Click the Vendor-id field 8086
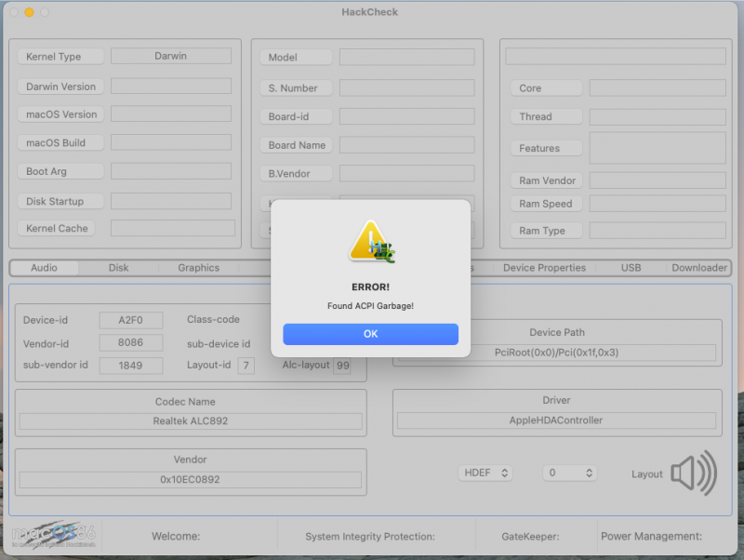 coord(131,342)
